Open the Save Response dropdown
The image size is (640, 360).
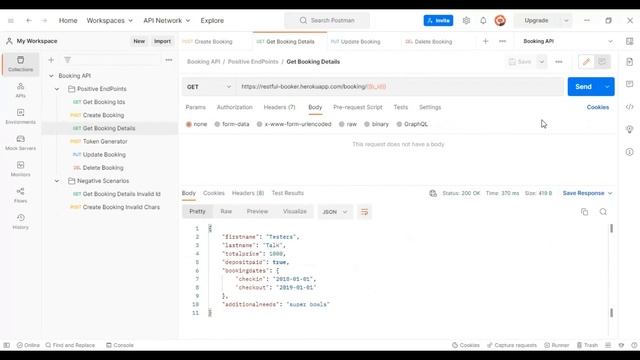pos(587,193)
